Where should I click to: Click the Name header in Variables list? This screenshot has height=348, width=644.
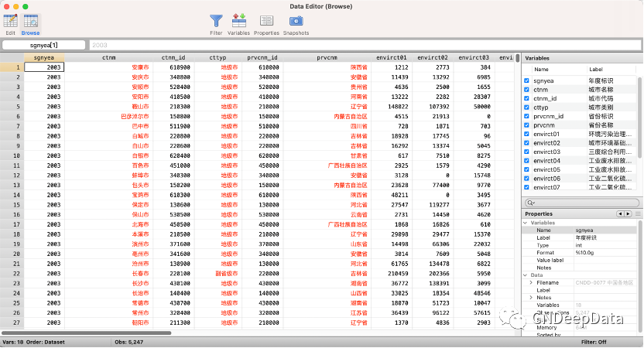tap(541, 70)
